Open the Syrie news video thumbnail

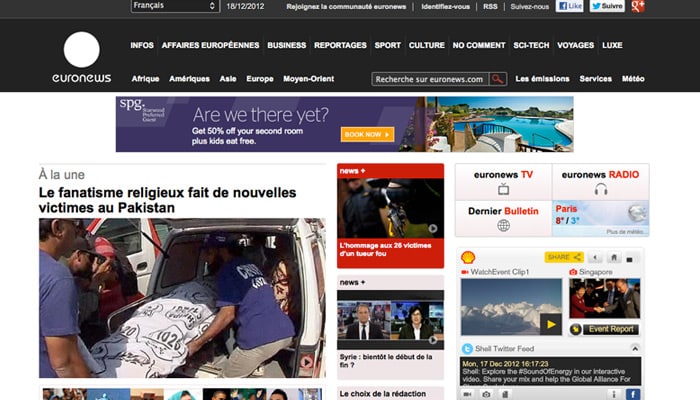point(390,322)
